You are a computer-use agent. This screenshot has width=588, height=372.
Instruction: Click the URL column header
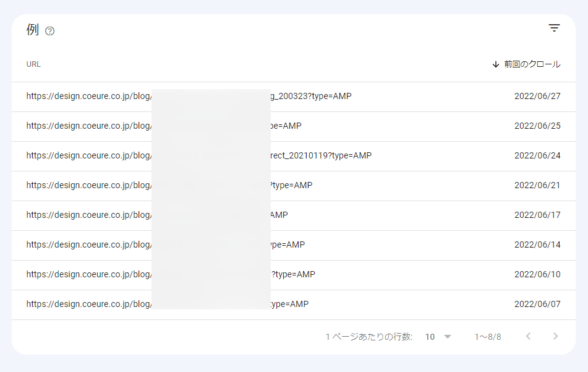(33, 64)
